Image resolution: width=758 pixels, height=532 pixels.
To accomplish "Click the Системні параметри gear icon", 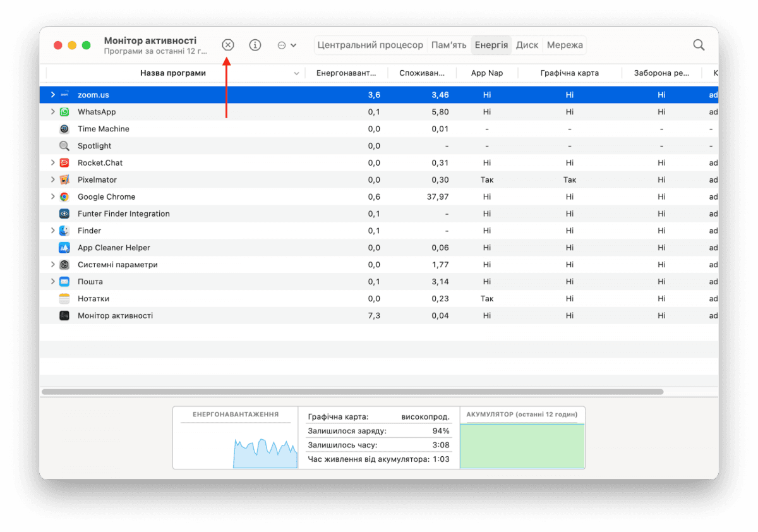I will click(x=64, y=265).
